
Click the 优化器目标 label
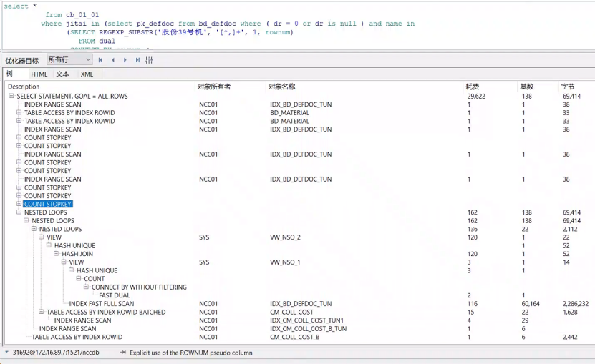22,60
